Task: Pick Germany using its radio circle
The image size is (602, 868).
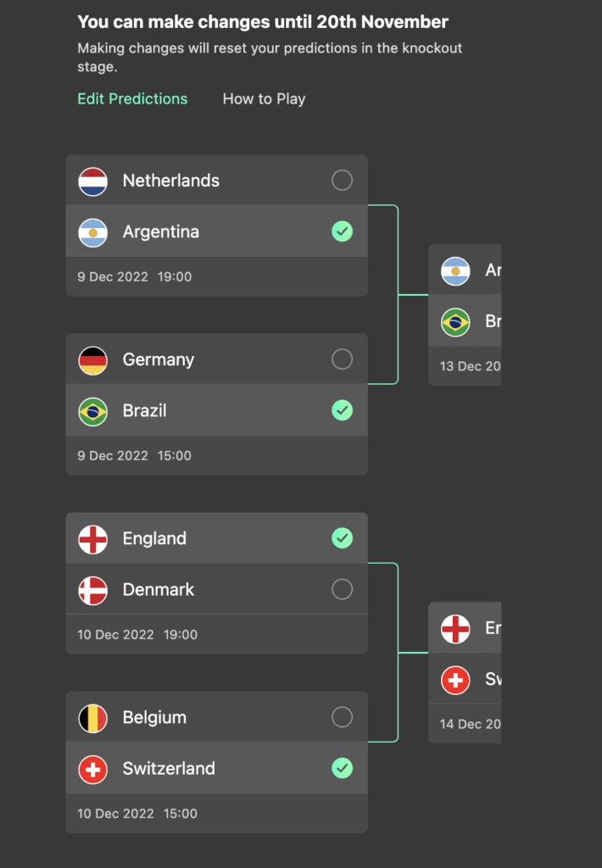Action: (x=342, y=359)
